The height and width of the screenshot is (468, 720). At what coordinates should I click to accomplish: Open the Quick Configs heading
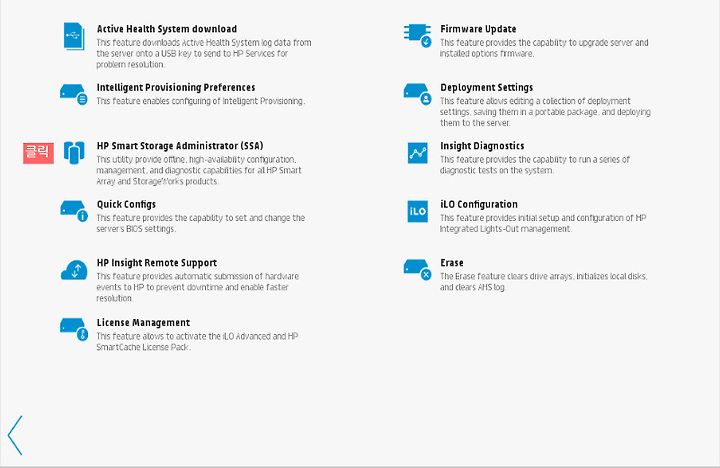[126, 204]
